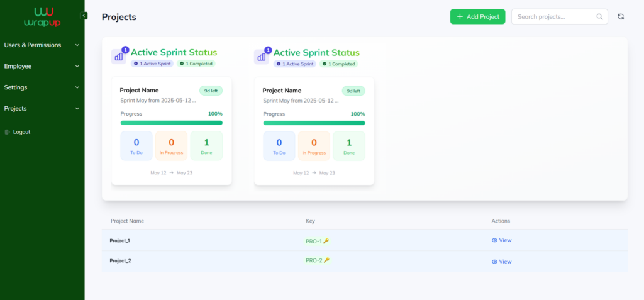Select the Done count tile in second card
The height and width of the screenshot is (300, 644).
pos(349,146)
